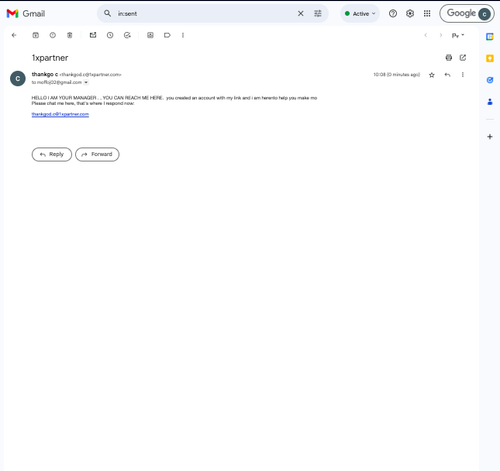Viewport: 500px width, 471px height.
Task: Mark the email as unread
Action: (93, 35)
